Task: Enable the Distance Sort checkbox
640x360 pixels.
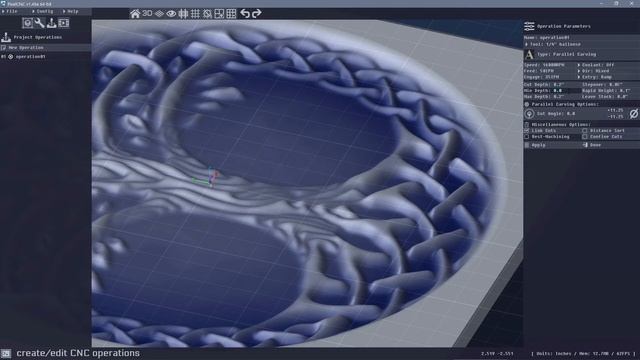Action: click(x=585, y=131)
